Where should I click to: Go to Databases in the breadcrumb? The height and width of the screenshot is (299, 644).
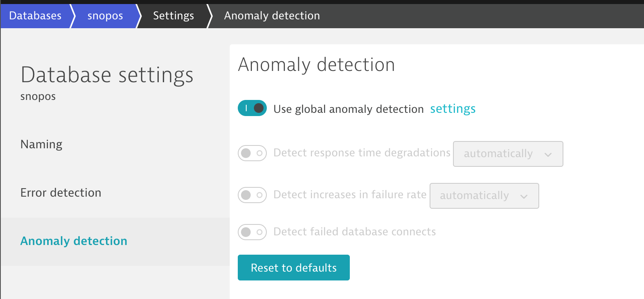pyautogui.click(x=35, y=16)
